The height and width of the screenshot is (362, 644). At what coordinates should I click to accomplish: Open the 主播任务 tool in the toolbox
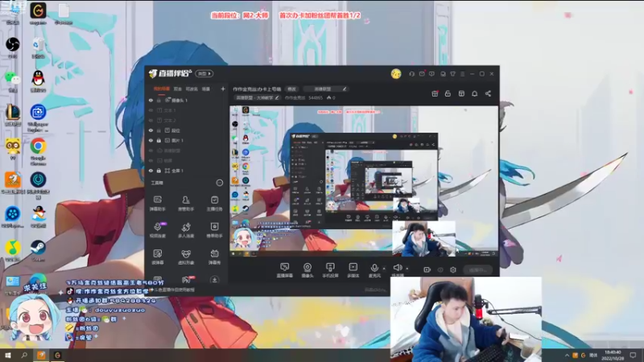(x=214, y=204)
